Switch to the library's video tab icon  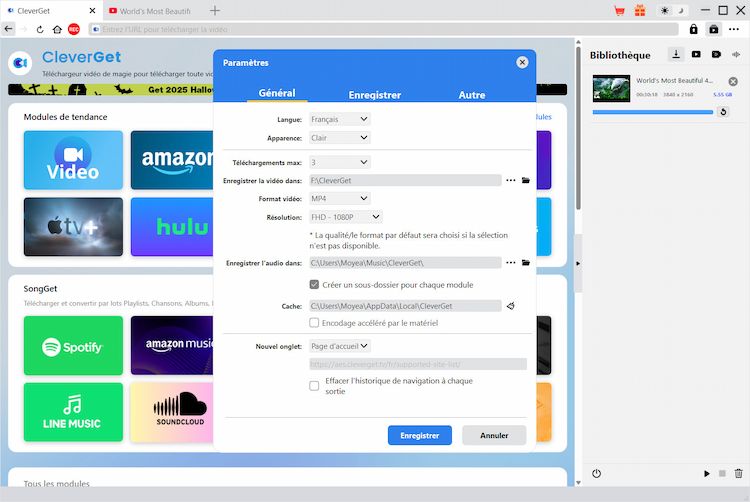click(696, 54)
